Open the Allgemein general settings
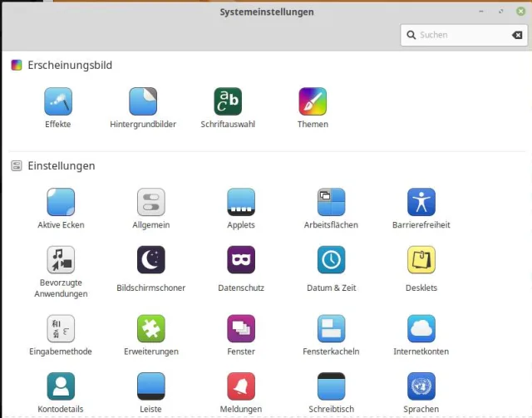532x418 pixels. pos(151,202)
